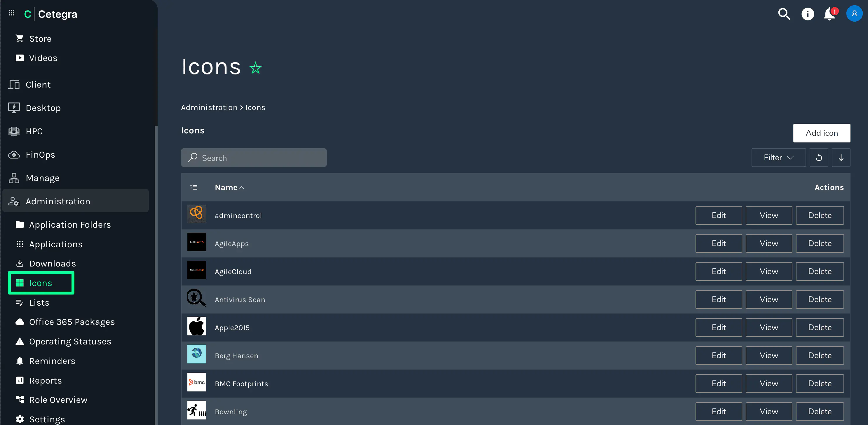The width and height of the screenshot is (868, 425).
Task: Open the user profile avatar
Action: coord(854,14)
